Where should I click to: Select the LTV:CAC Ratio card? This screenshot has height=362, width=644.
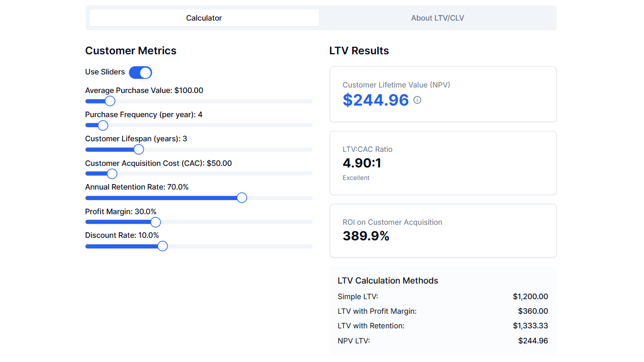click(x=443, y=162)
